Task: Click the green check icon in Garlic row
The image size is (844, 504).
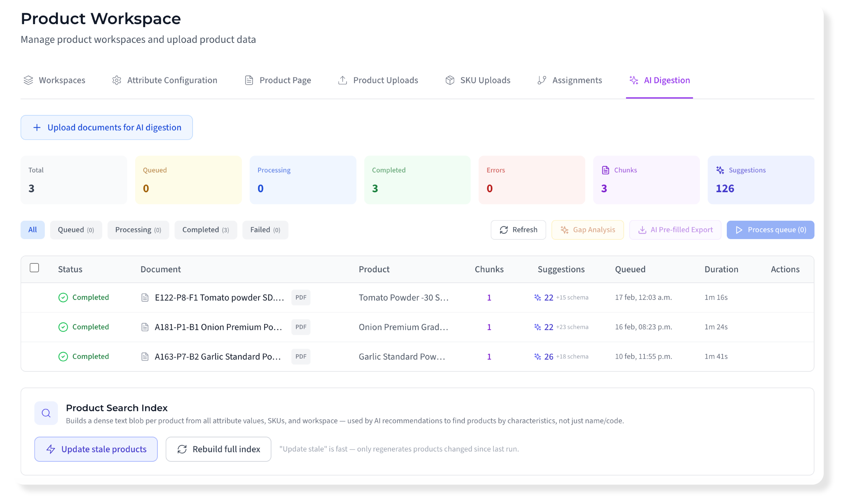Action: 63,357
